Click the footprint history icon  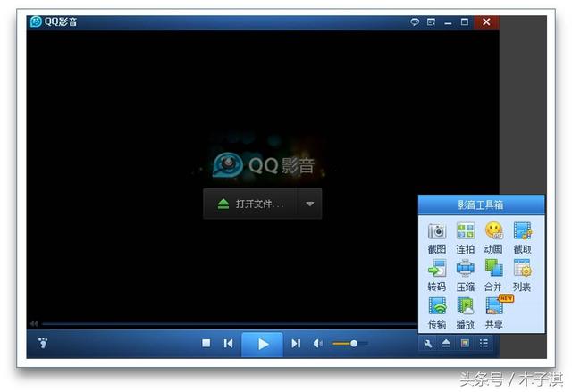(43, 343)
